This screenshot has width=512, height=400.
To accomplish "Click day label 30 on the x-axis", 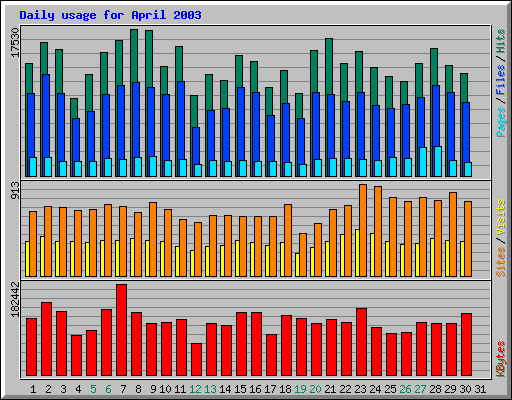I will (x=465, y=389).
